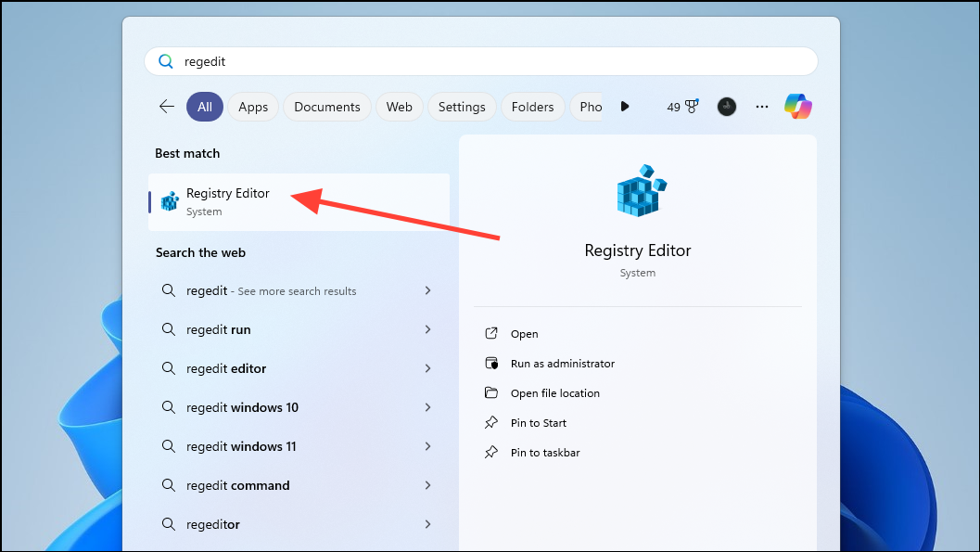Viewport: 980px width, 552px height.
Task: Switch to the partially visible Pho tab
Action: 588,107
